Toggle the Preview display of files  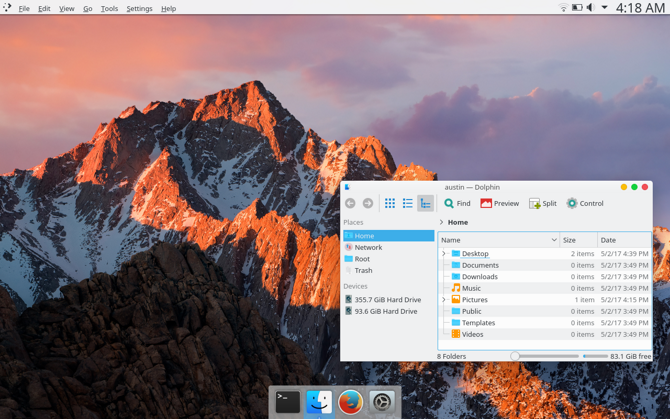(x=500, y=203)
